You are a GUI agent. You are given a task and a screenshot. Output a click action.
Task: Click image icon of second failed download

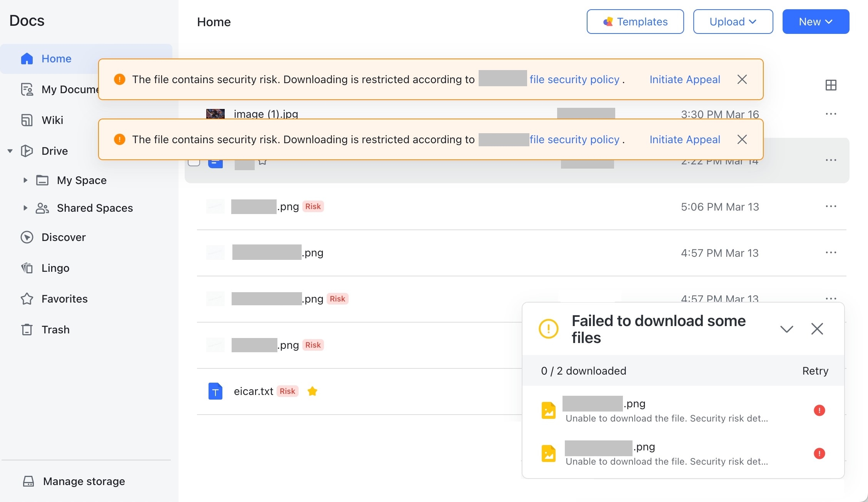pyautogui.click(x=549, y=453)
